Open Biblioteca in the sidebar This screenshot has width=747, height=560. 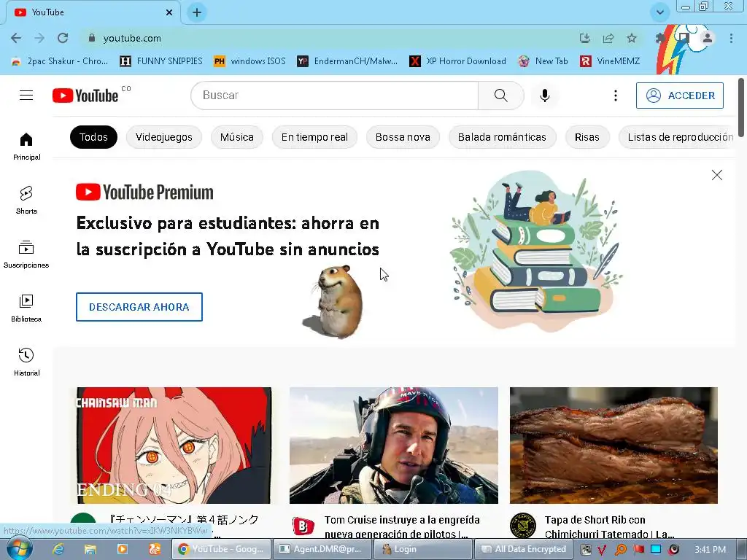26,308
